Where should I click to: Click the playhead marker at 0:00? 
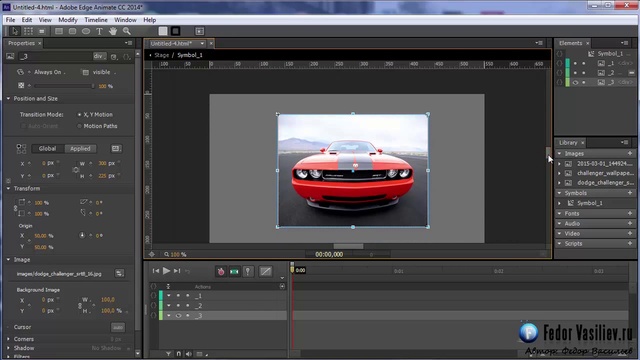point(292,269)
